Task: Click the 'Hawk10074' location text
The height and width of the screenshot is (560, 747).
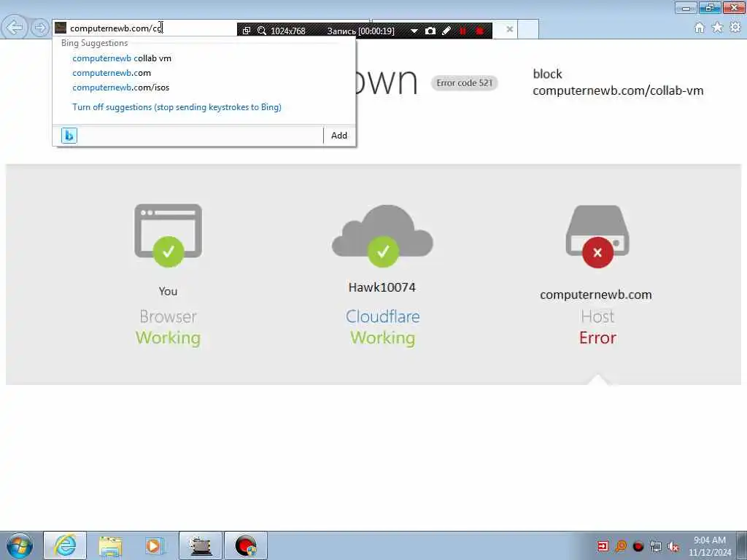Action: (382, 287)
